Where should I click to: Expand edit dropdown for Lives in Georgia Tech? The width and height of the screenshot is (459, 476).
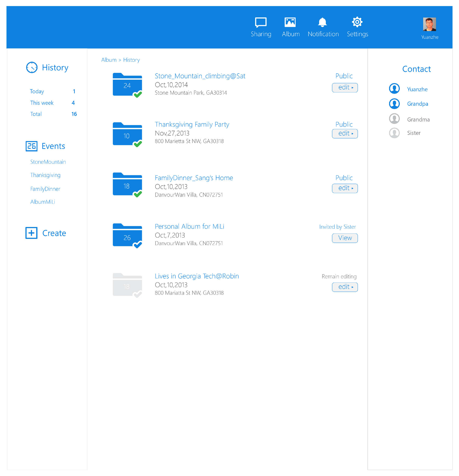(345, 287)
